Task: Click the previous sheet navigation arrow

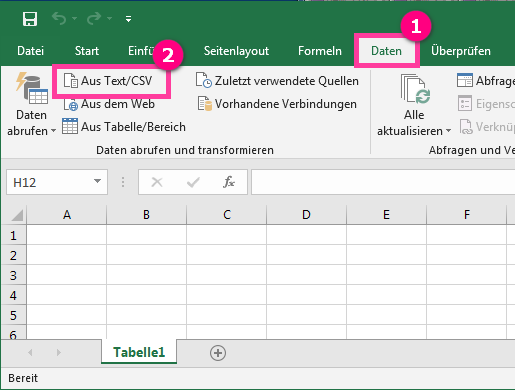Action: point(30,352)
